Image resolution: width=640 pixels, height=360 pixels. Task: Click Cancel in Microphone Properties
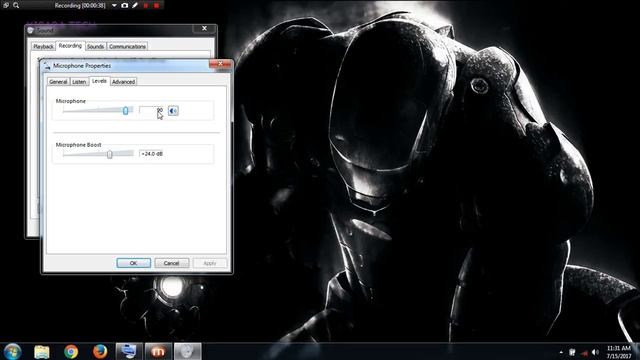coord(171,263)
